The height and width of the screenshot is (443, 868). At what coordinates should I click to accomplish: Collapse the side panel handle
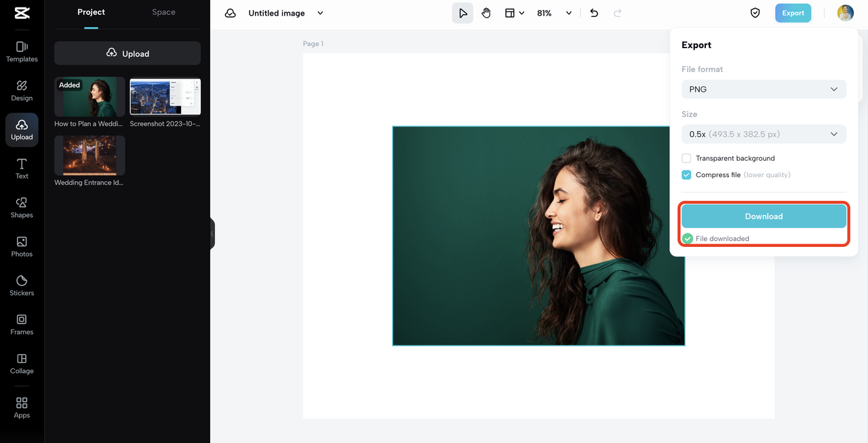tap(212, 233)
